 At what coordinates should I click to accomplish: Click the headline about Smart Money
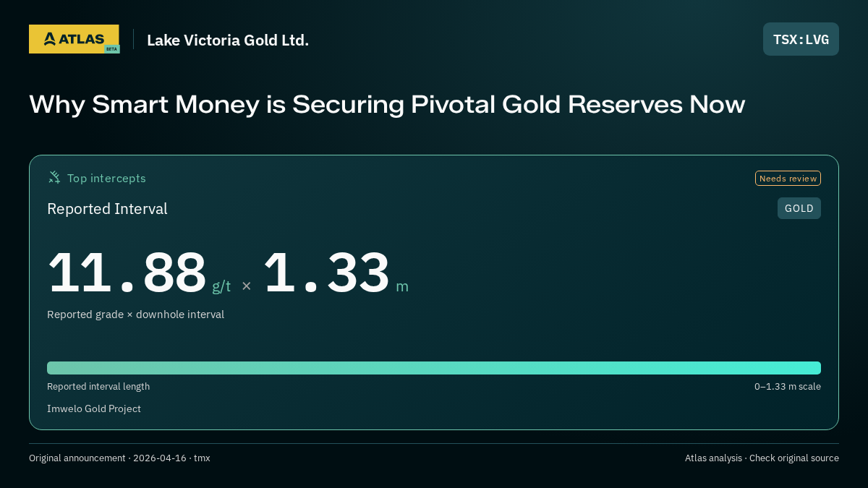pos(387,105)
